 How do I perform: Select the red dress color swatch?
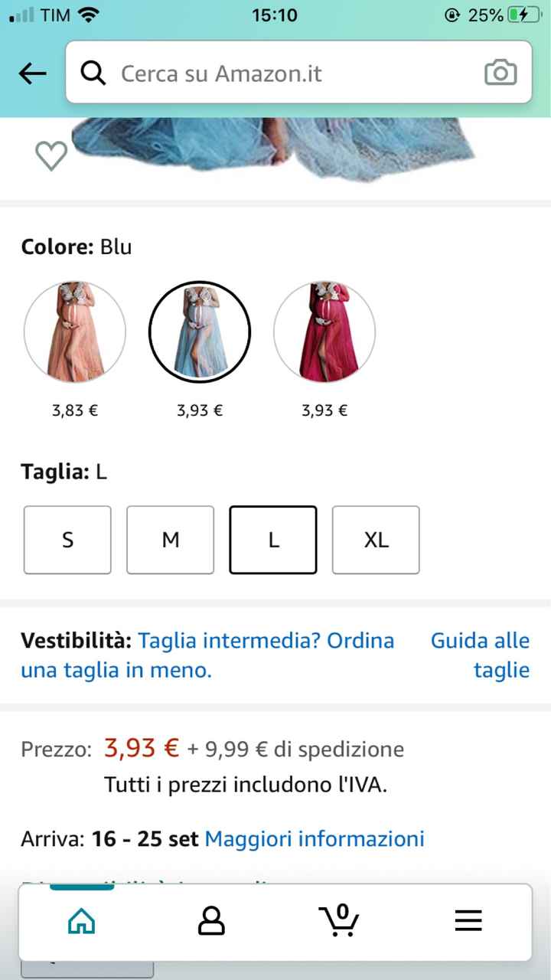(324, 332)
